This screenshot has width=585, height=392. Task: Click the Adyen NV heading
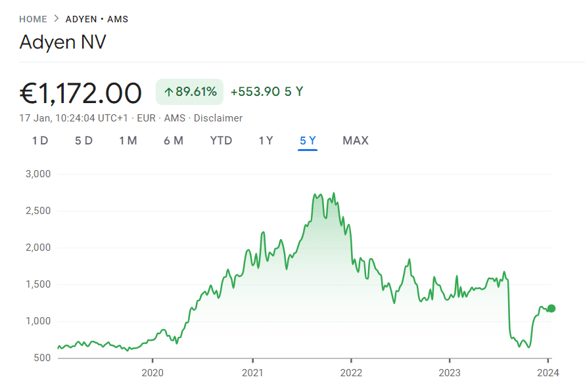coord(62,42)
